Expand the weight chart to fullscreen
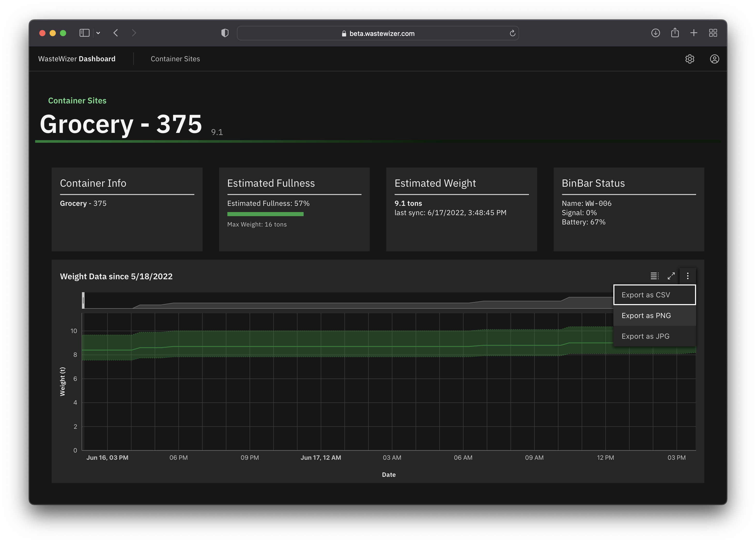This screenshot has height=543, width=756. coord(671,276)
